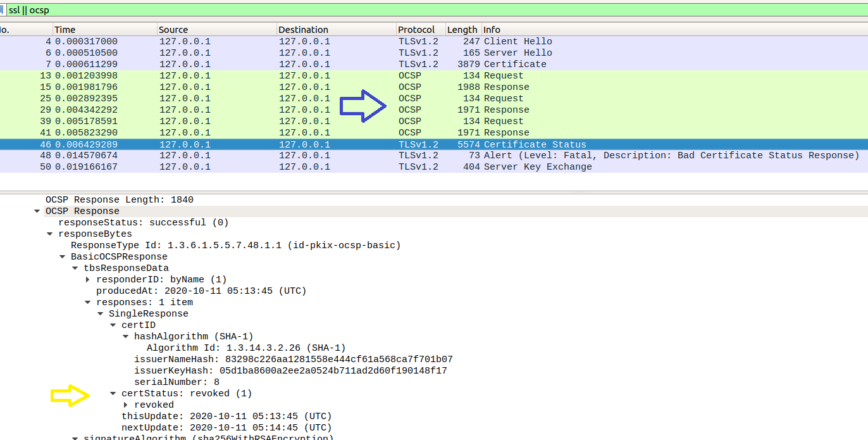Collapse the certID node
The image size is (868, 440).
click(113, 325)
